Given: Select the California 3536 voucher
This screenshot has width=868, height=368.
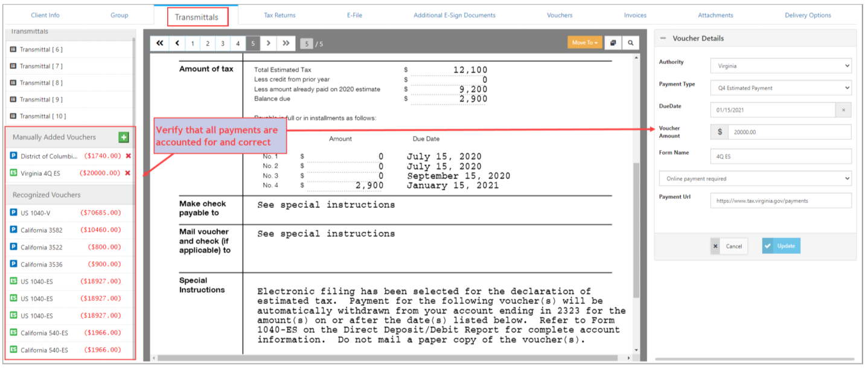Looking at the screenshot, I should click(70, 264).
